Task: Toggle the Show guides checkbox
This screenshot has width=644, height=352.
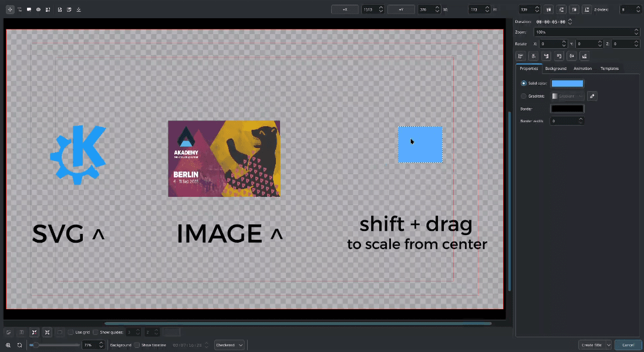Action: [96, 332]
